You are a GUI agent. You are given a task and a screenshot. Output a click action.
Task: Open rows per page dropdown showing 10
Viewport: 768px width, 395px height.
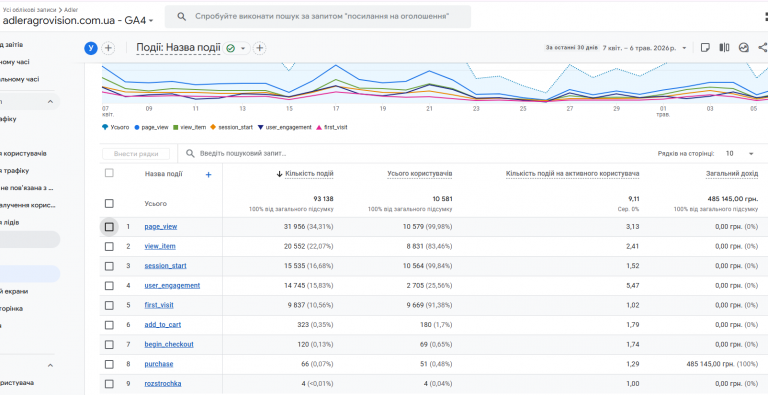740,154
